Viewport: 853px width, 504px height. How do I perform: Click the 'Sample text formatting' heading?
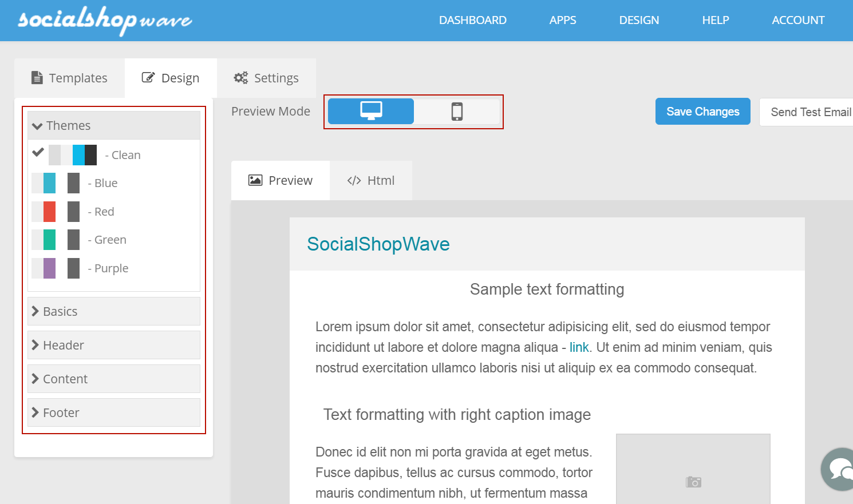[x=547, y=289]
